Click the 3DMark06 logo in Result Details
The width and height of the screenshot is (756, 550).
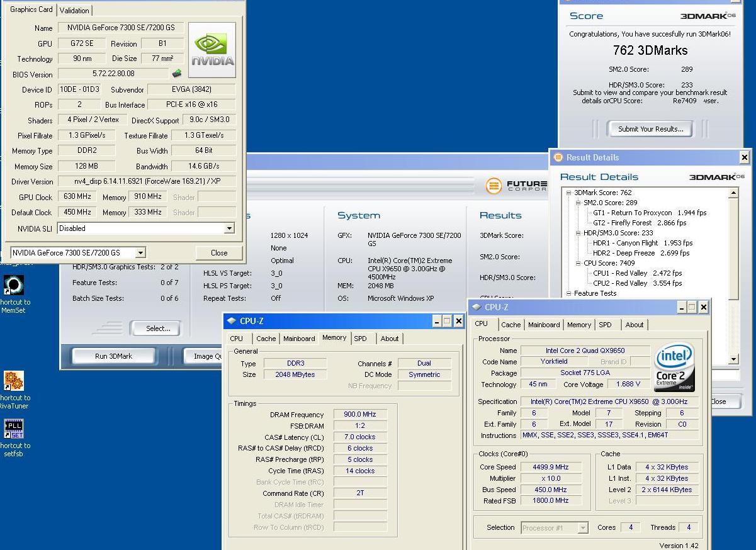coord(716,177)
